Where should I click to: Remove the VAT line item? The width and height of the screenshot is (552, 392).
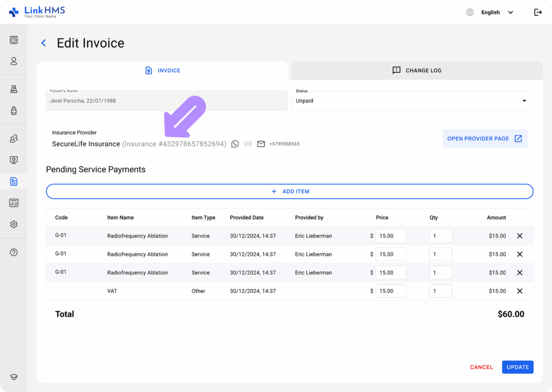coord(520,291)
